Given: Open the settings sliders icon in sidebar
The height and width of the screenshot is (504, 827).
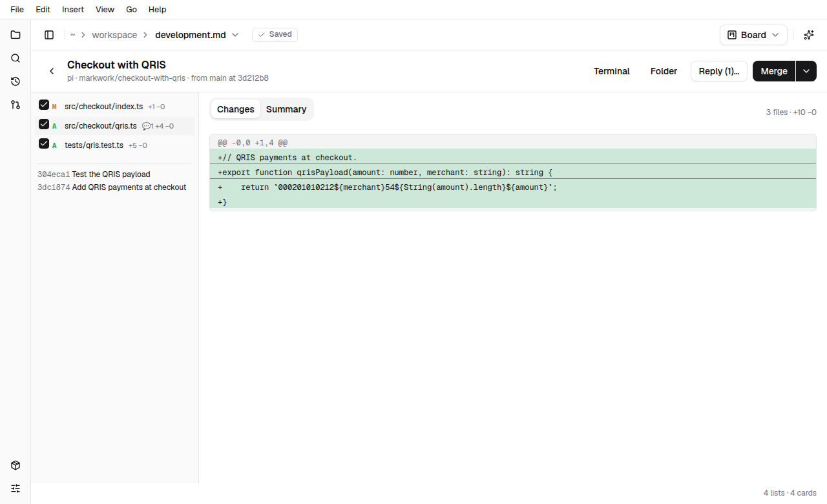Looking at the screenshot, I should tap(16, 488).
